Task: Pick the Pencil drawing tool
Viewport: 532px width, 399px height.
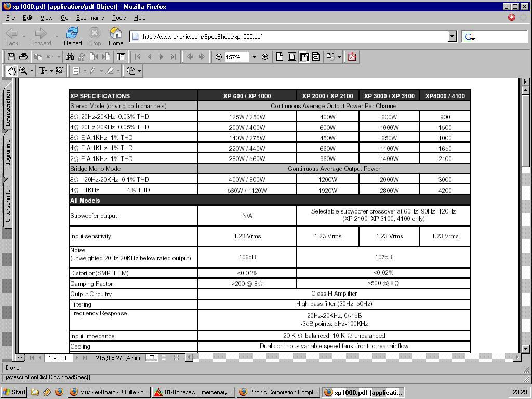Action: pyautogui.click(x=92, y=71)
